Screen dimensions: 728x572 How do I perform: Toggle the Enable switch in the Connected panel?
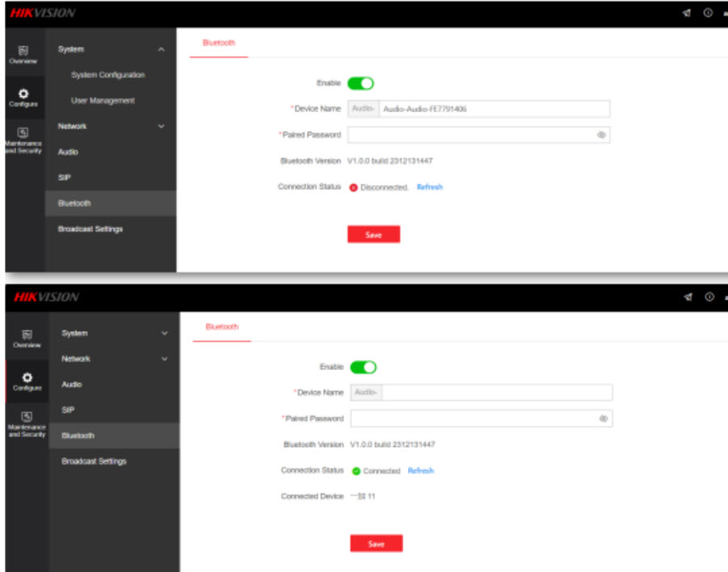[364, 368]
